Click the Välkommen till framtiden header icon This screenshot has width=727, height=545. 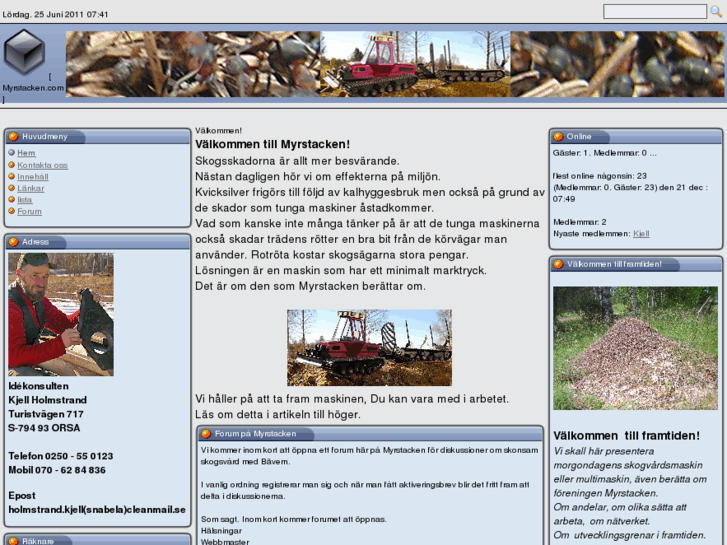[558, 264]
